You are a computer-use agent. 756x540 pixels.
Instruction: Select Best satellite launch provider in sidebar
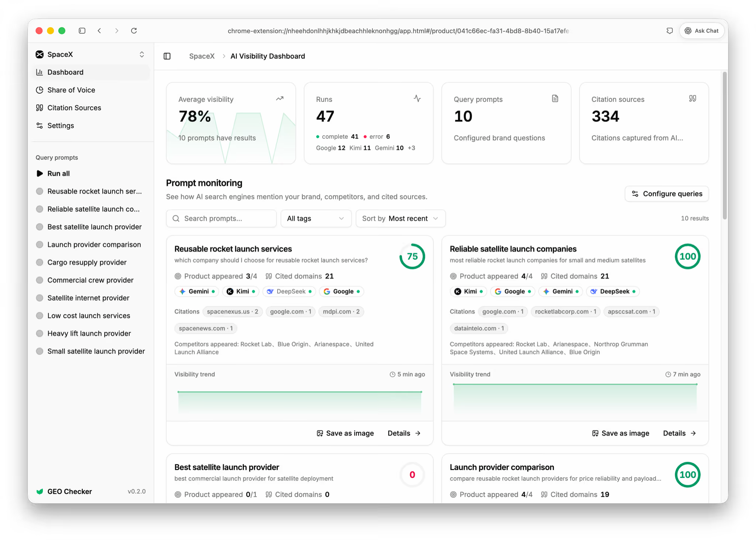point(91,227)
